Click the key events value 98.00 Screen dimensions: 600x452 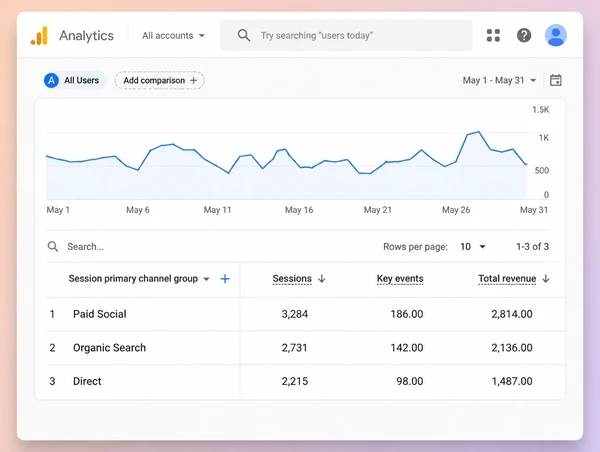[x=410, y=381]
